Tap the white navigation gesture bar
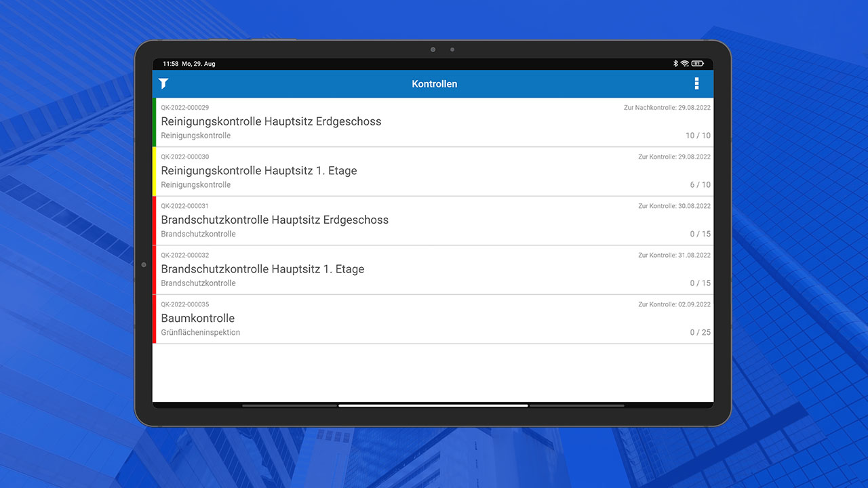 (x=433, y=405)
